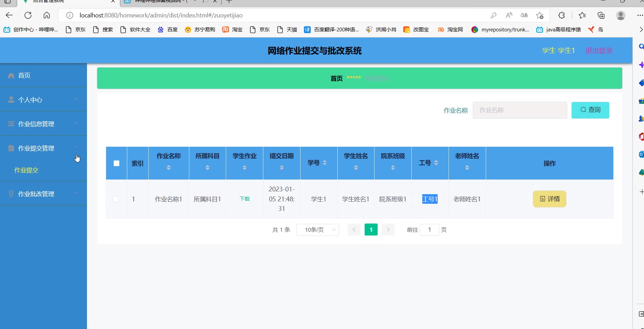The width and height of the screenshot is (644, 329).
Task: Click the browser profile avatar icon
Action: pyautogui.click(x=620, y=15)
